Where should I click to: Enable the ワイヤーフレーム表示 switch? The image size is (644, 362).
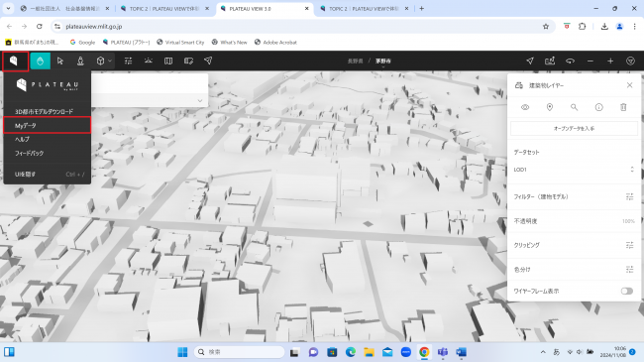(x=627, y=291)
